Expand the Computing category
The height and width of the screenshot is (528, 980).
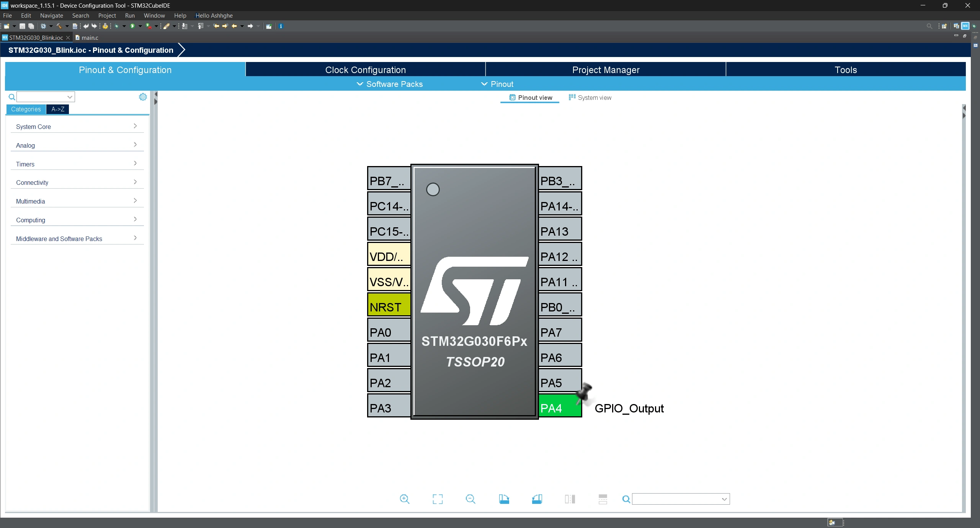tap(77, 220)
